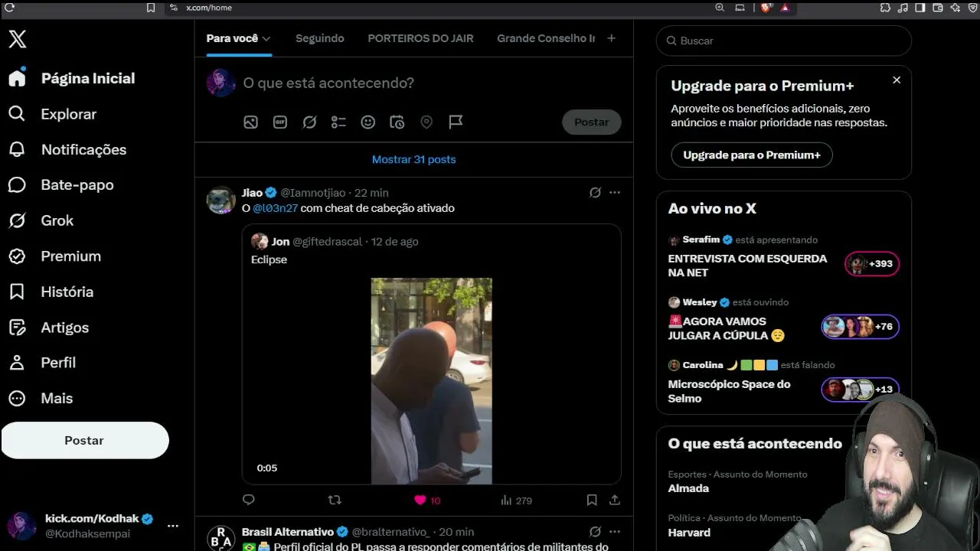The height and width of the screenshot is (551, 980).
Task: Click the schedule post calendar icon
Action: coord(397,122)
